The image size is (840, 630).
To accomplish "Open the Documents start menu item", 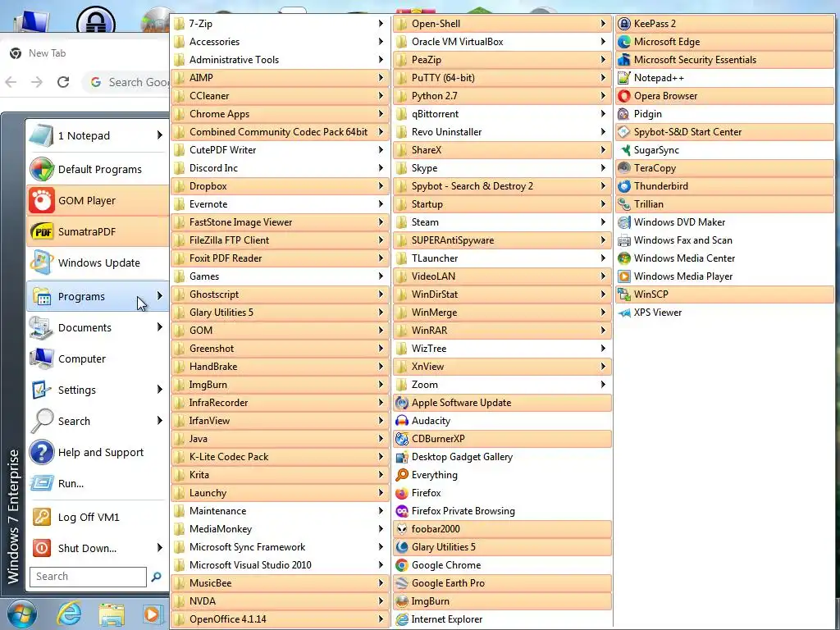I will (97, 327).
